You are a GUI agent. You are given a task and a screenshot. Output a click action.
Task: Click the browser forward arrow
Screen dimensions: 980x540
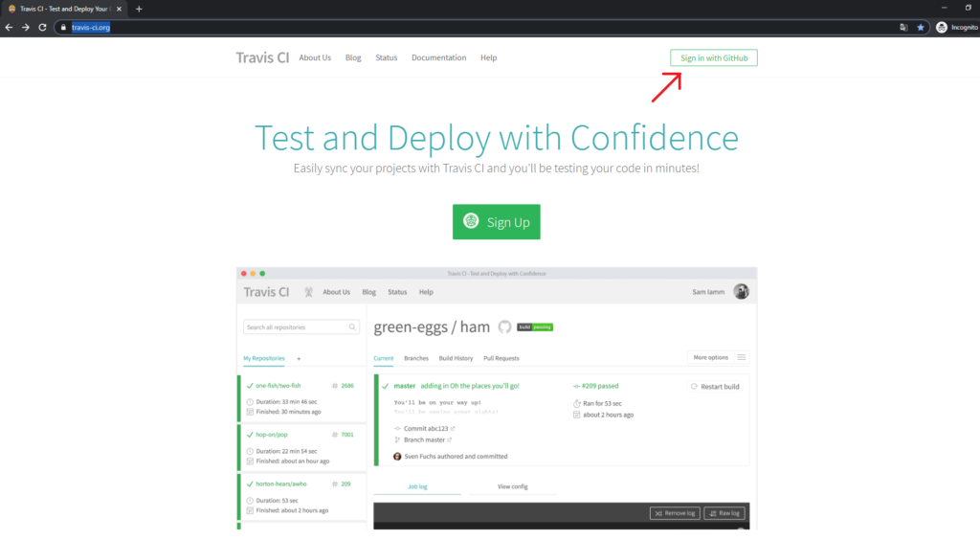[25, 28]
